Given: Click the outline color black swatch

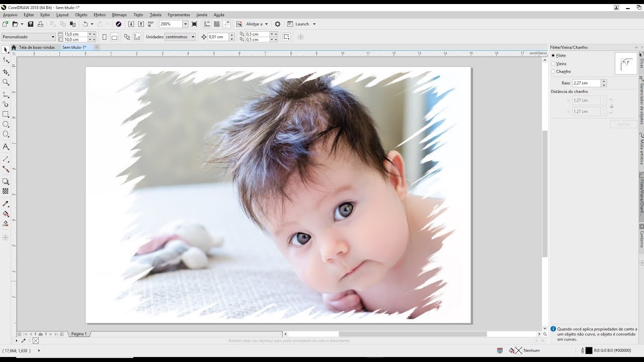Looking at the screenshot, I should [x=589, y=350].
